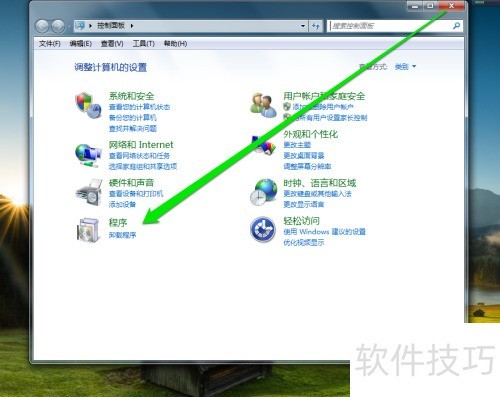Click 更改显示语言 link

(304, 204)
